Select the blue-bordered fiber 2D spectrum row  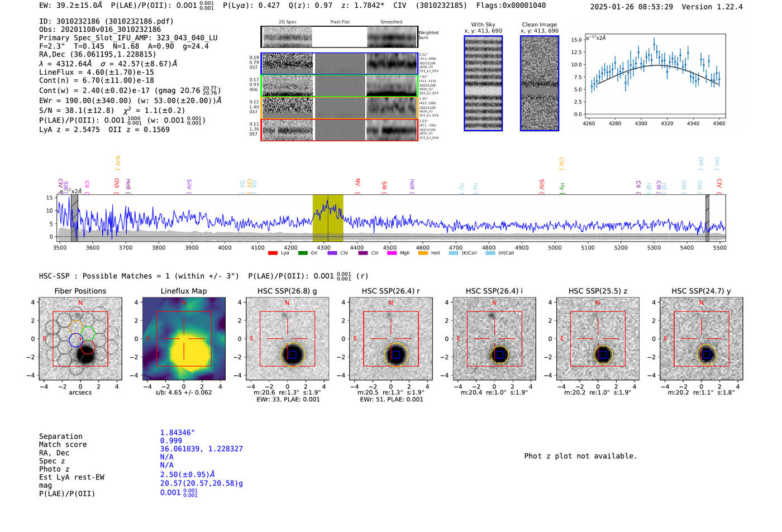[340, 64]
